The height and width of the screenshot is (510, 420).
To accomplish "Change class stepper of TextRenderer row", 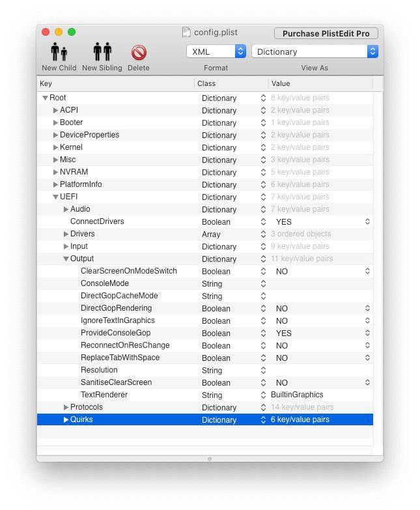I will coord(263,395).
